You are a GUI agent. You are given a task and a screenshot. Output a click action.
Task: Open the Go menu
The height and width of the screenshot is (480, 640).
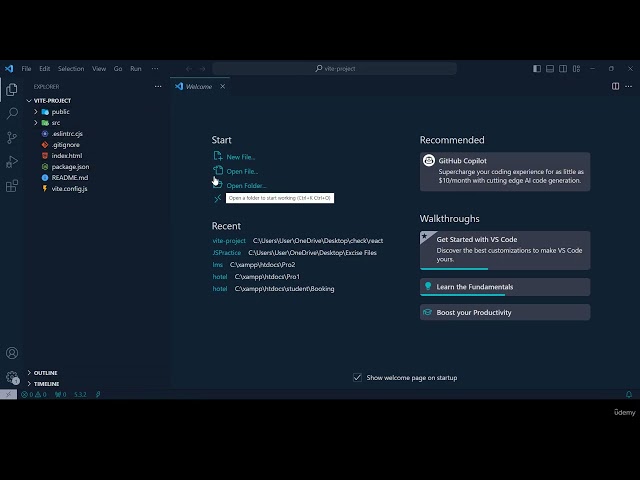click(x=118, y=69)
